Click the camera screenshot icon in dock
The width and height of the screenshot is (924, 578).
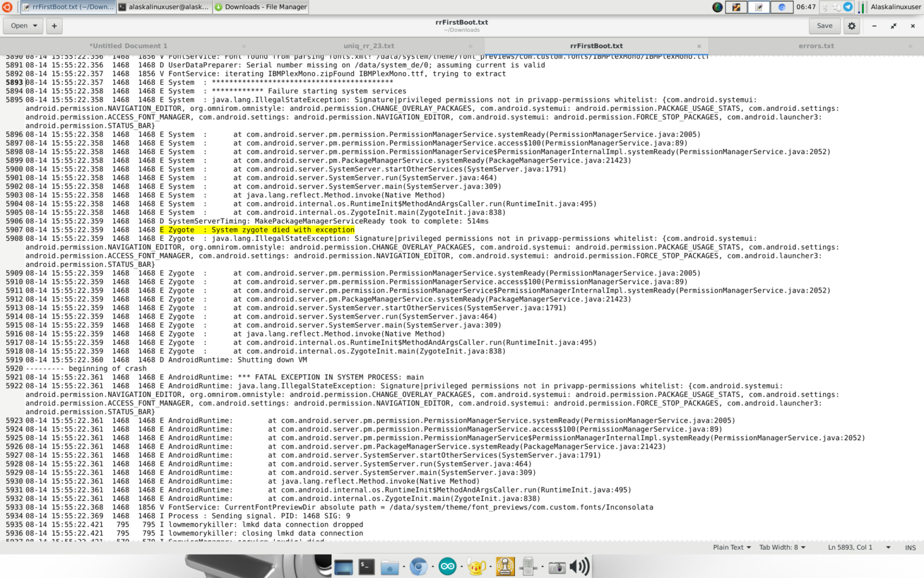(x=557, y=567)
